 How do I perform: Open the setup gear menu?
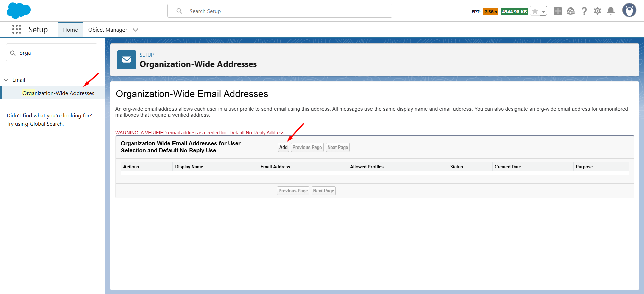point(597,11)
